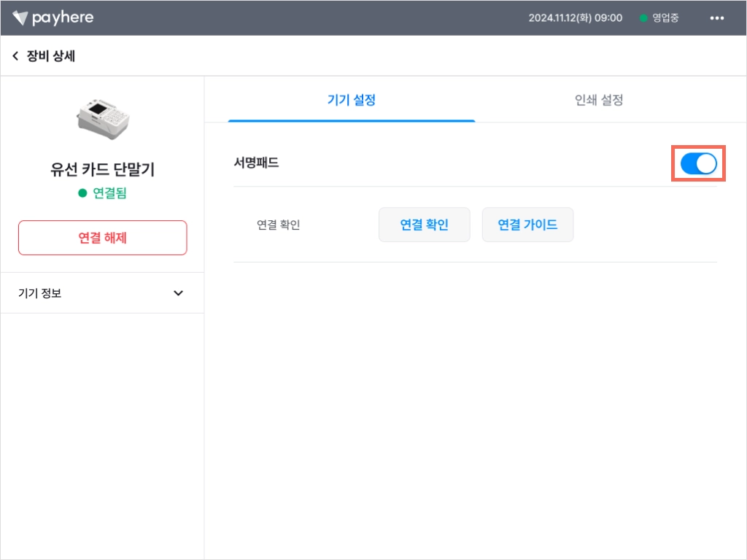This screenshot has height=560, width=747.
Task: Open the three-dot more menu
Action: pos(716,18)
